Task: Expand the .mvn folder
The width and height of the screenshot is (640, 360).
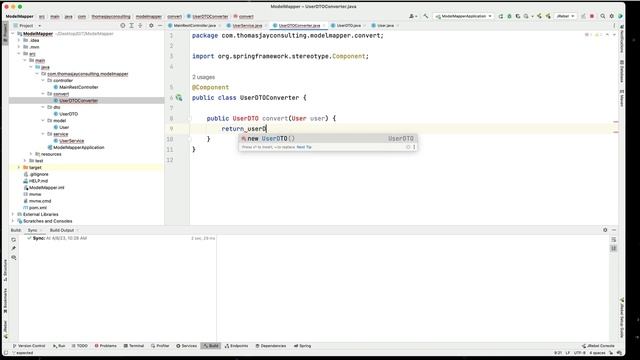Action: point(19,47)
